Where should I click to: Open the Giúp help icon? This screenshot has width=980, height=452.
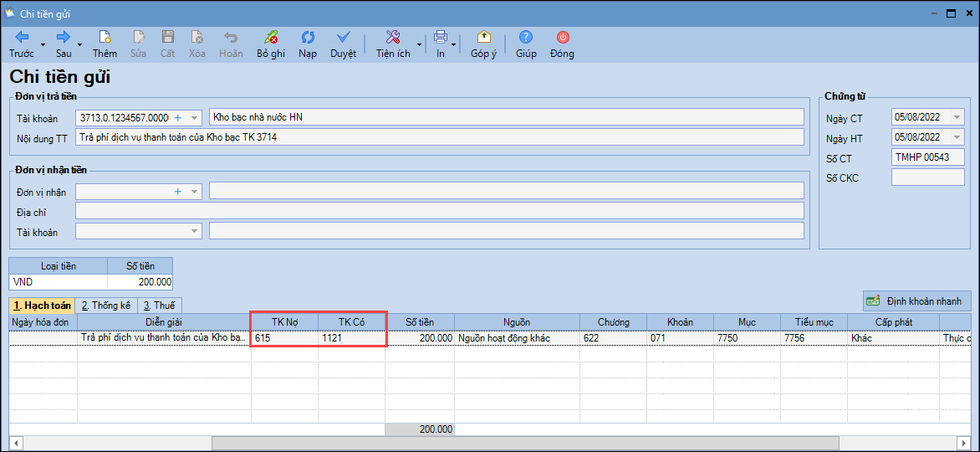click(x=526, y=38)
